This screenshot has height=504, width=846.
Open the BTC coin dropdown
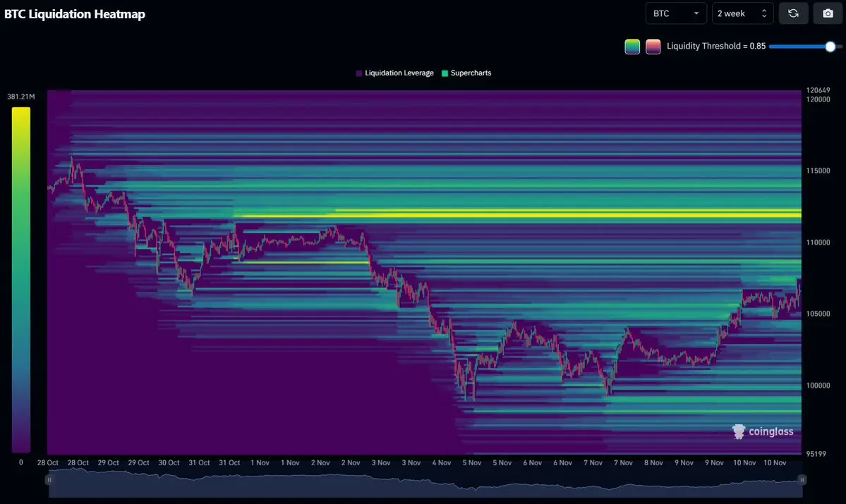(676, 13)
